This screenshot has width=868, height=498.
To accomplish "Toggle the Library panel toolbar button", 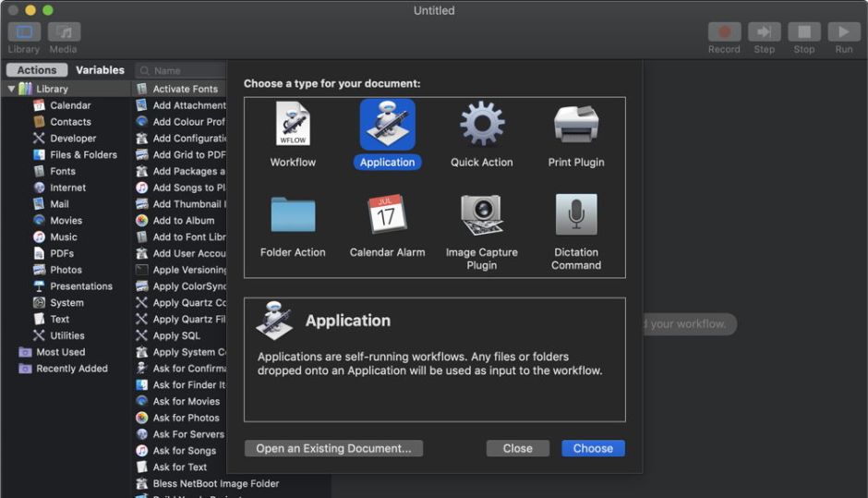I will 23,32.
